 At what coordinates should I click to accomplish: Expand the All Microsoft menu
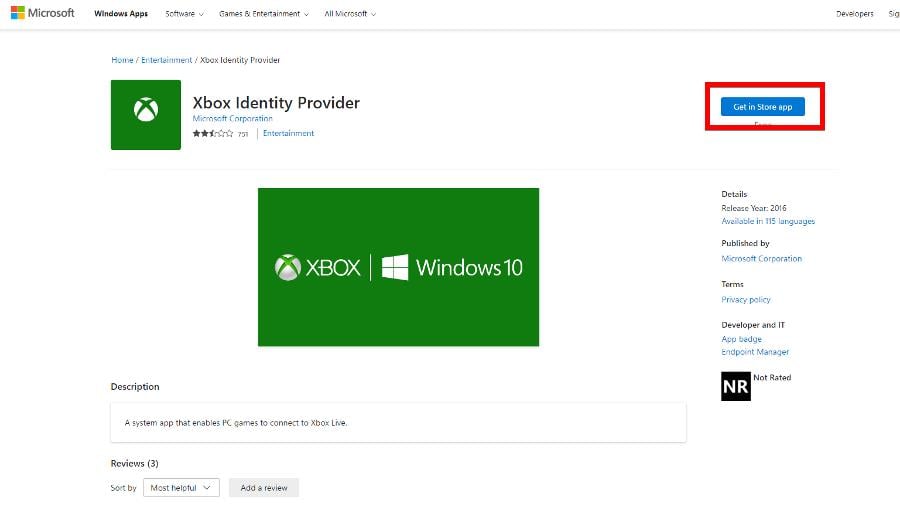pos(350,14)
